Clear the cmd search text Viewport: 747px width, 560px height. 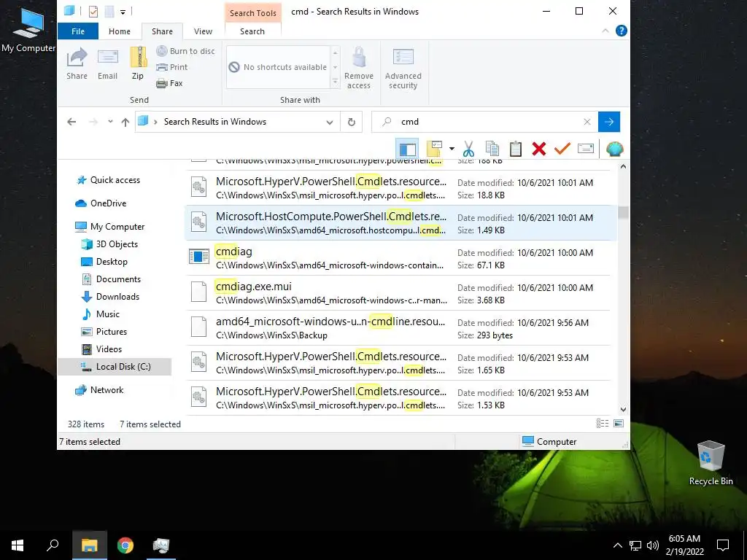[x=587, y=122]
